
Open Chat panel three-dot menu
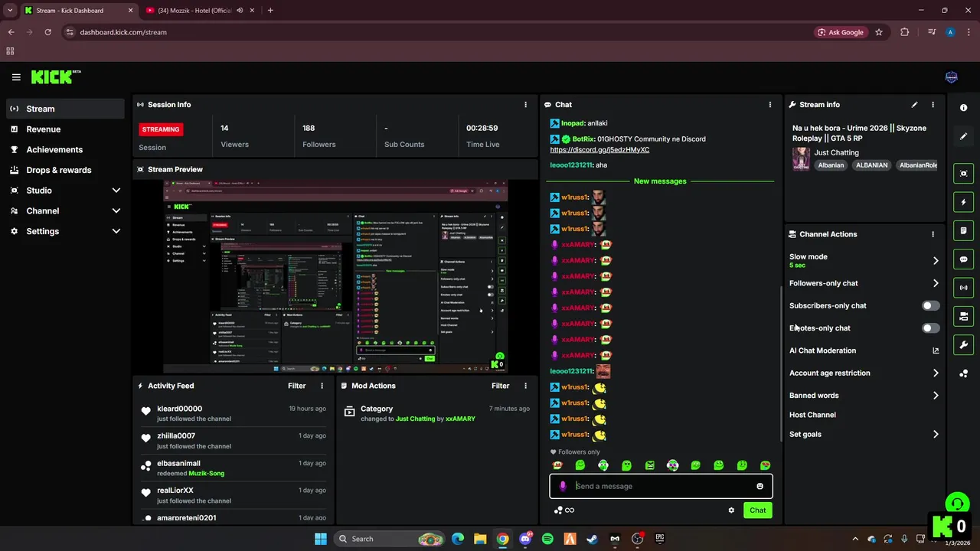tap(770, 105)
